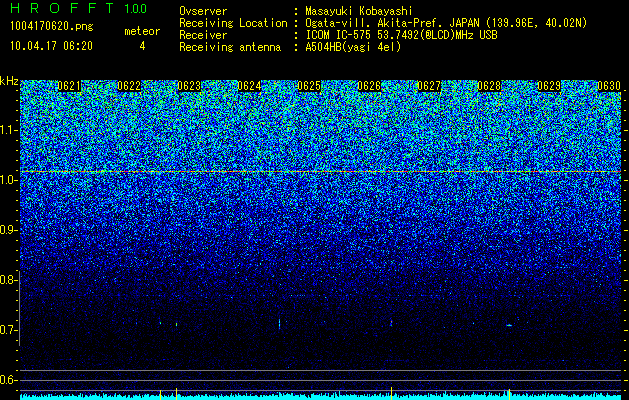Click the 0623 time marker

189,86
